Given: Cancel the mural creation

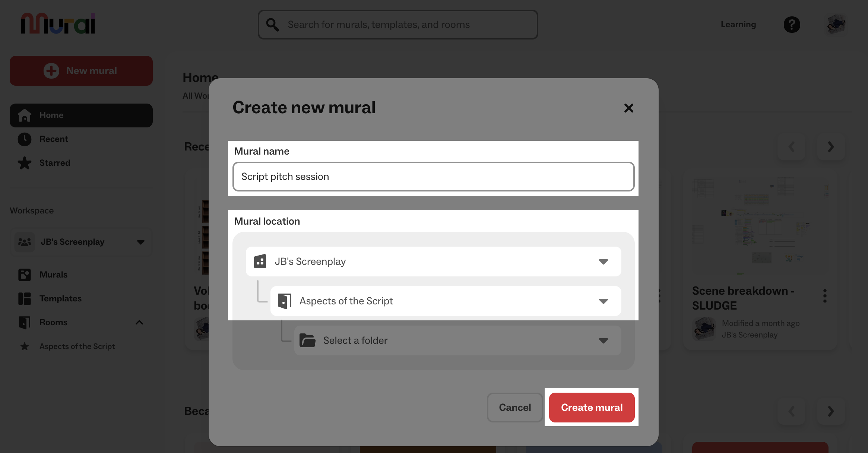Looking at the screenshot, I should (514, 407).
